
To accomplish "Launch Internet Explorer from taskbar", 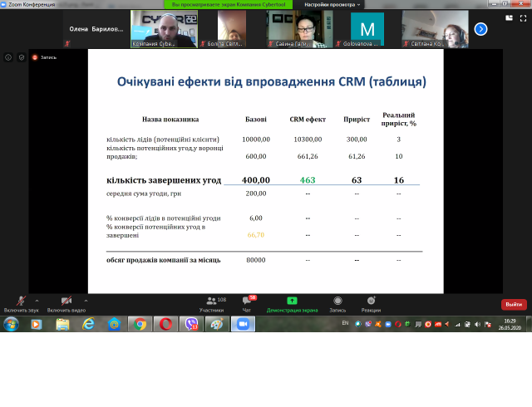I will [89, 324].
